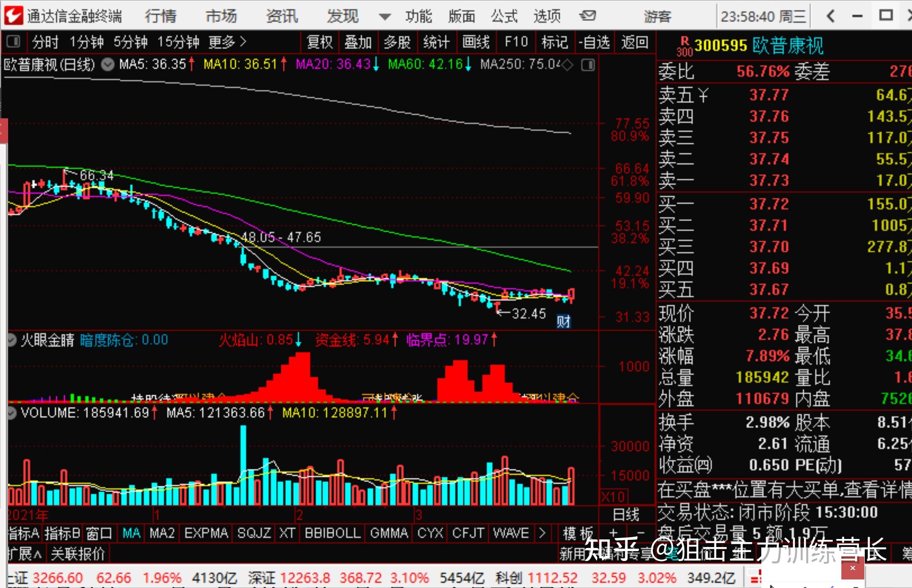912x588 pixels.
Task: Select the CFJT indicator tab
Action: (x=468, y=533)
